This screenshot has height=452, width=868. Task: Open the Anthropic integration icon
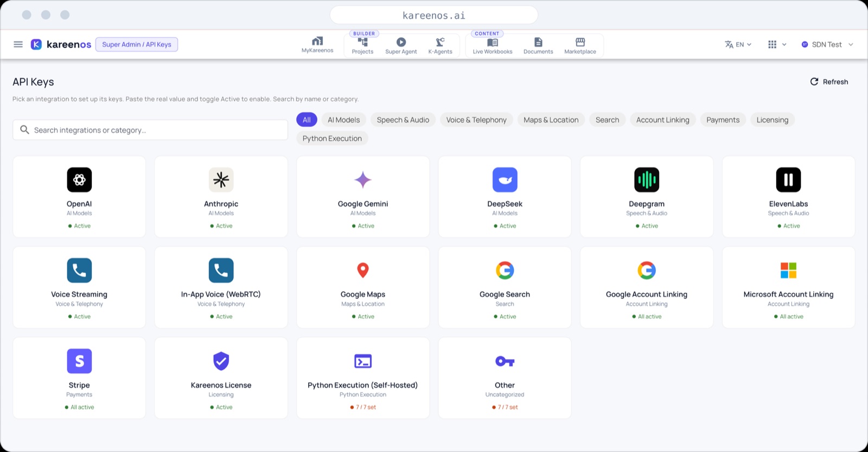221,180
